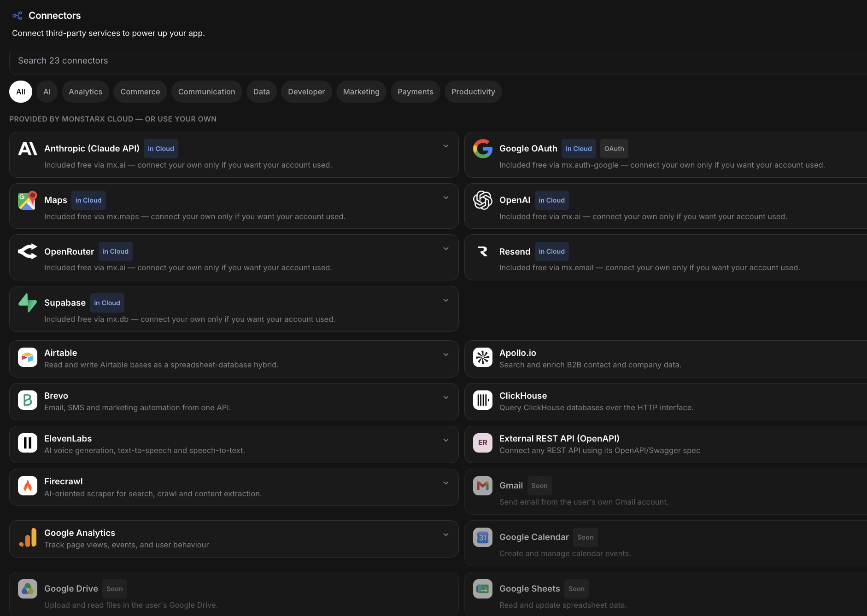Viewport: 867px width, 616px height.
Task: Click the Brevo logo icon
Action: click(28, 400)
